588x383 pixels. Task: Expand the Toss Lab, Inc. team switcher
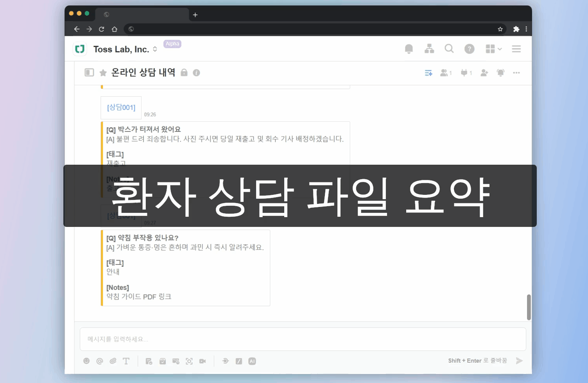(155, 49)
